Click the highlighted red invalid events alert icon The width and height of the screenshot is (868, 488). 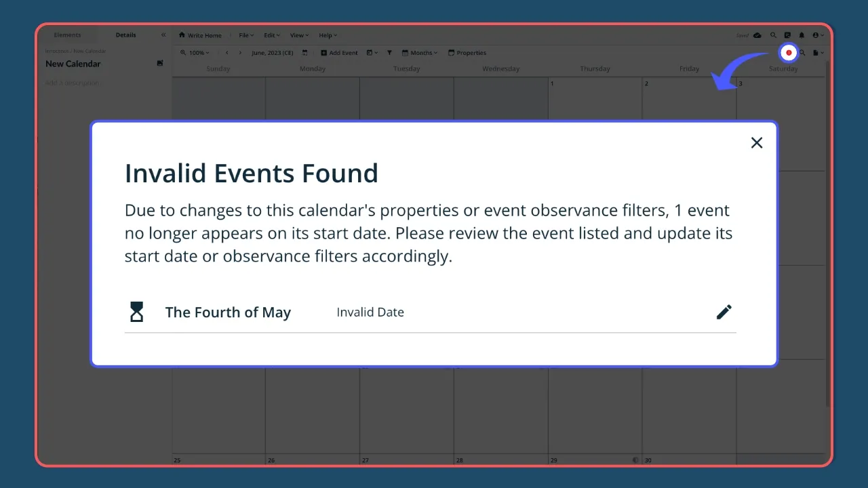coord(789,53)
